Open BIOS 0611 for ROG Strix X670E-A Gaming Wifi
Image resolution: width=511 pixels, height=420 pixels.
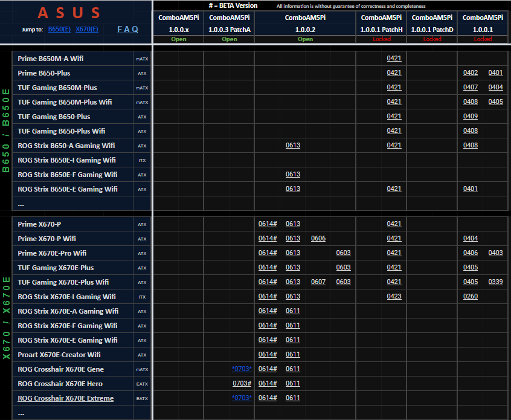point(293,311)
